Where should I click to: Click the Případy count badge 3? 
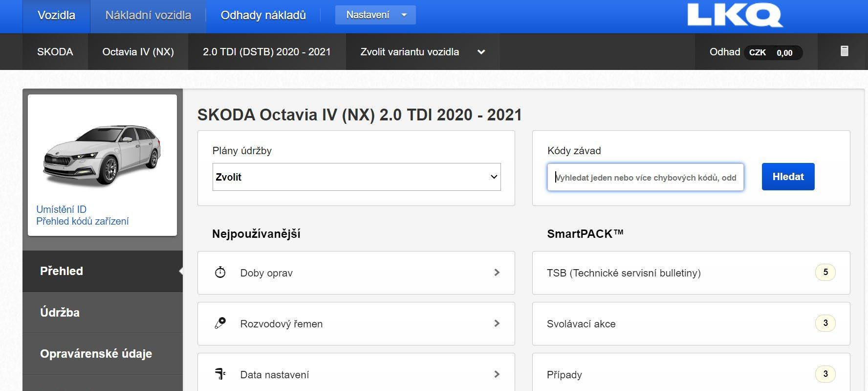click(x=825, y=374)
